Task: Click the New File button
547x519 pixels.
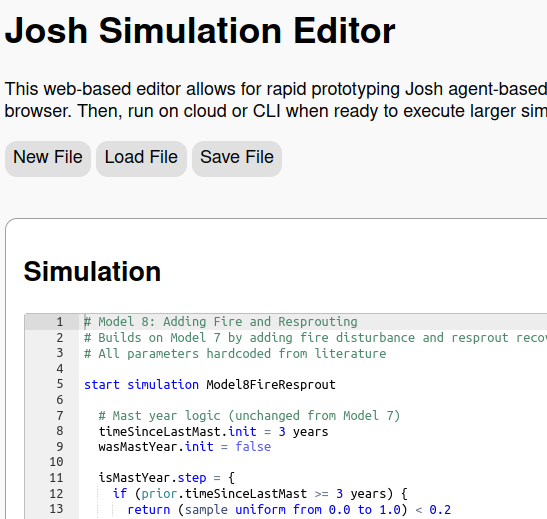Action: tap(48, 159)
